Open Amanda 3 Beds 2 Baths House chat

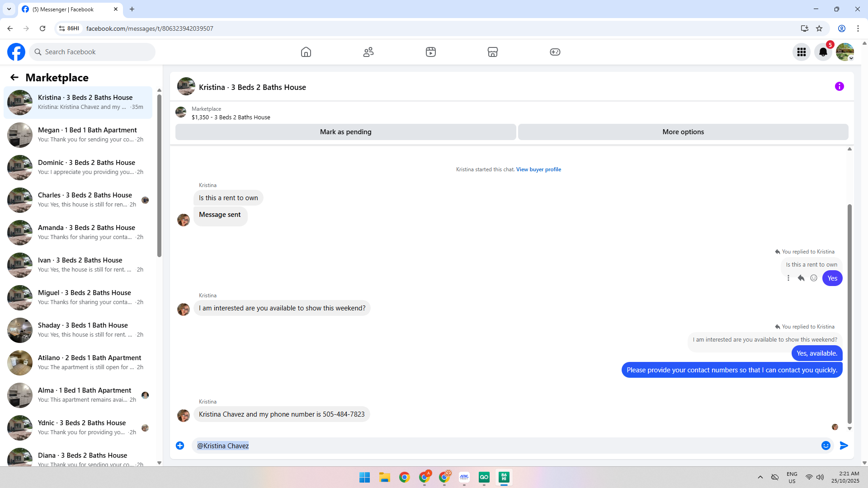(78, 232)
